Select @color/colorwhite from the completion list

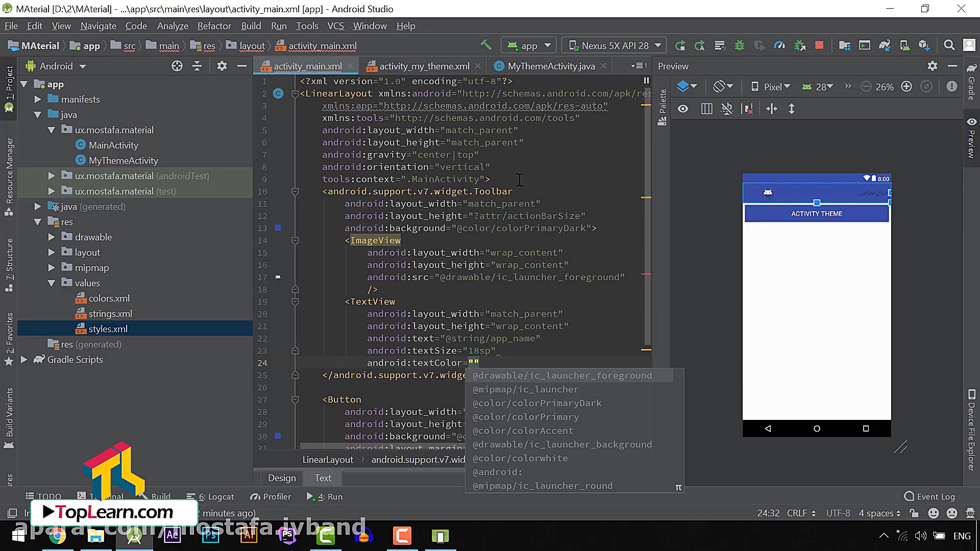pos(520,458)
